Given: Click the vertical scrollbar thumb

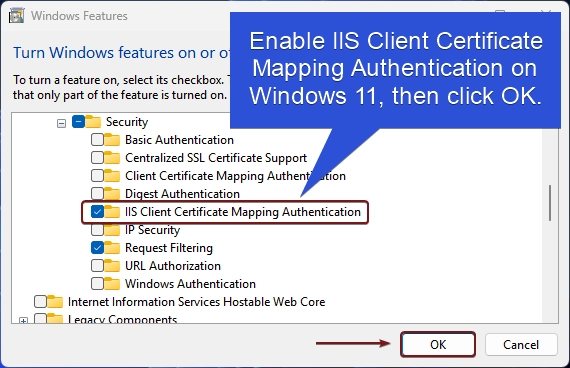Looking at the screenshot, I should [550, 203].
